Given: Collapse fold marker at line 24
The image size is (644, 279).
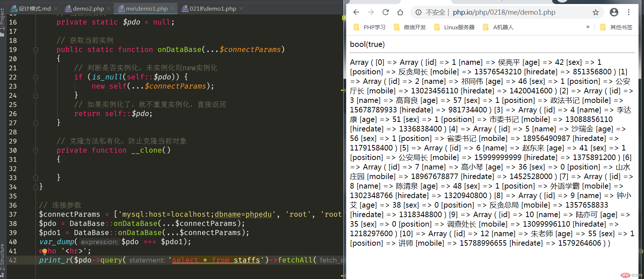Looking at the screenshot, I should pyautogui.click(x=36, y=96).
